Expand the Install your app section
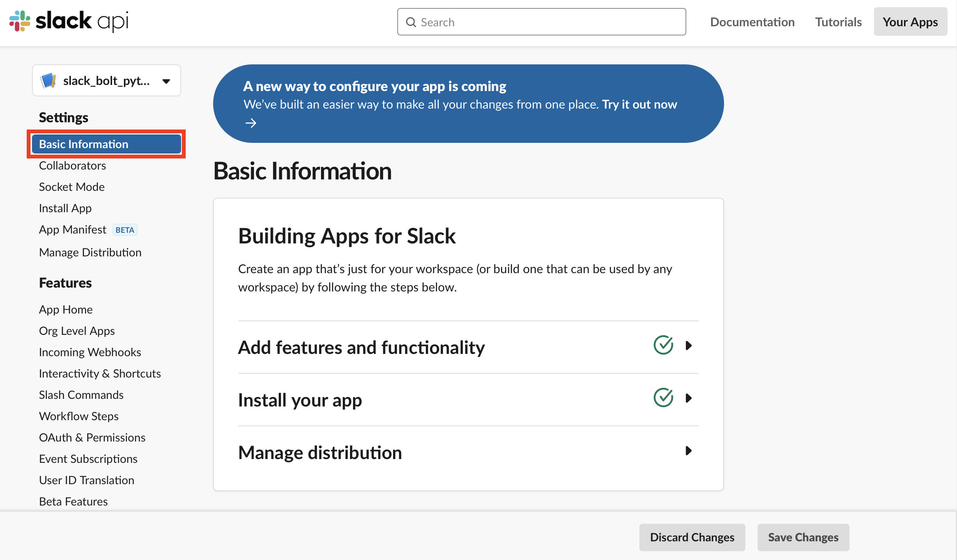This screenshot has height=560, width=957. click(x=688, y=398)
